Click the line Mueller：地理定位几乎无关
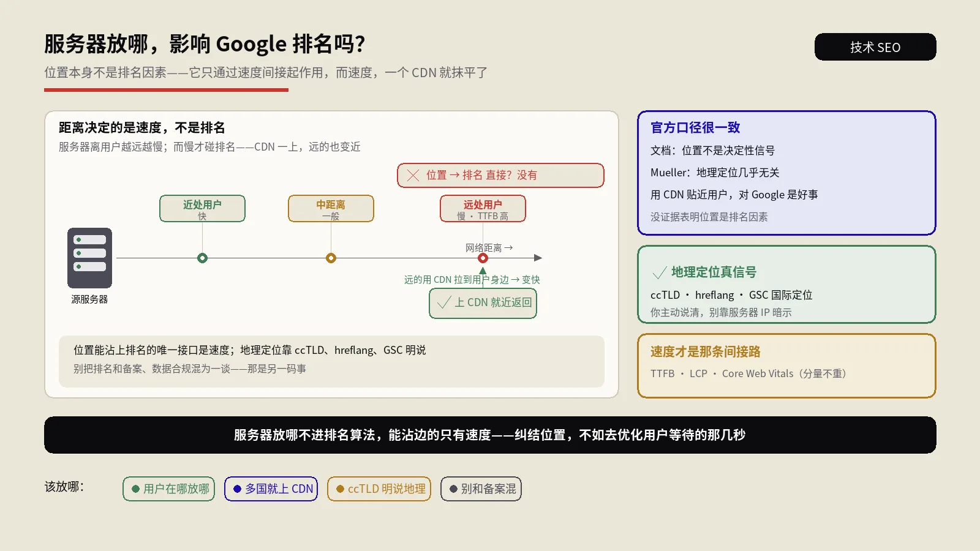The width and height of the screenshot is (980, 551). coord(715,173)
